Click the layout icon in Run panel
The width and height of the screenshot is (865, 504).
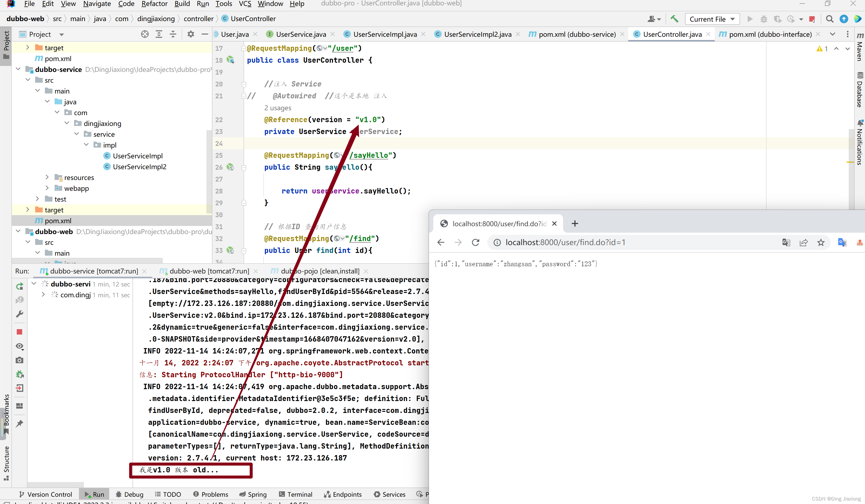pyautogui.click(x=19, y=406)
